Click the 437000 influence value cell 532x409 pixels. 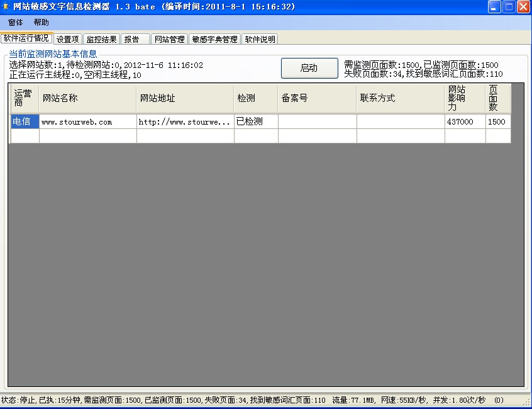[465, 121]
